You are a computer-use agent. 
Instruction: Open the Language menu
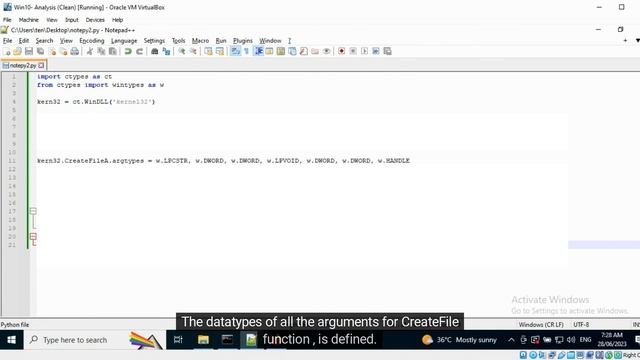(x=124, y=41)
